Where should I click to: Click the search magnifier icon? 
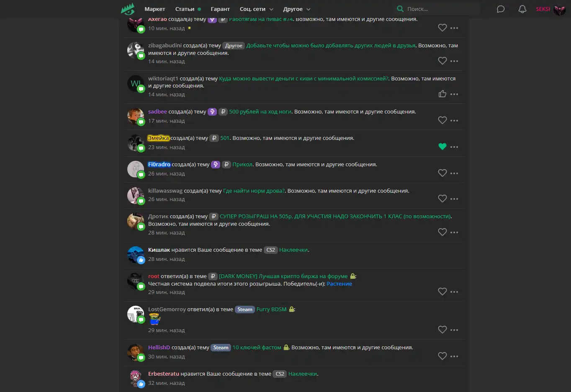coord(400,9)
